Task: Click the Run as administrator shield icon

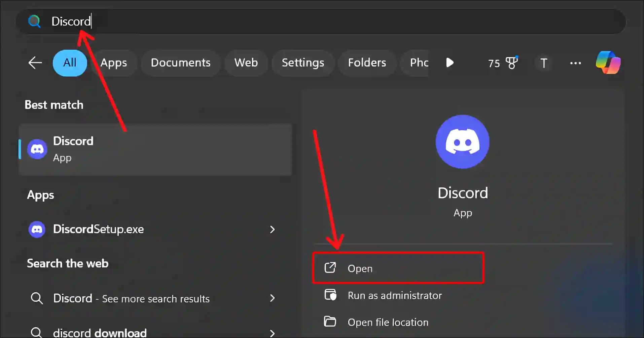Action: click(330, 295)
